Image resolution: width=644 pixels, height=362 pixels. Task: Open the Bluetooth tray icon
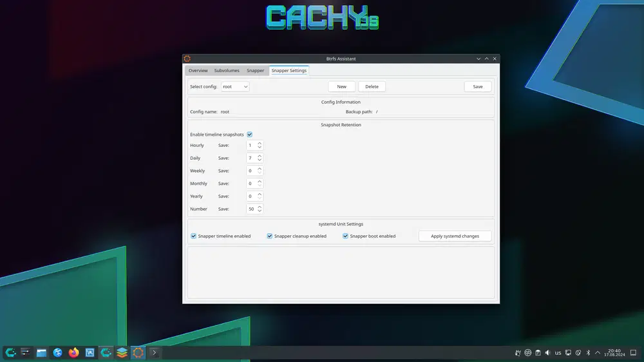point(588,353)
